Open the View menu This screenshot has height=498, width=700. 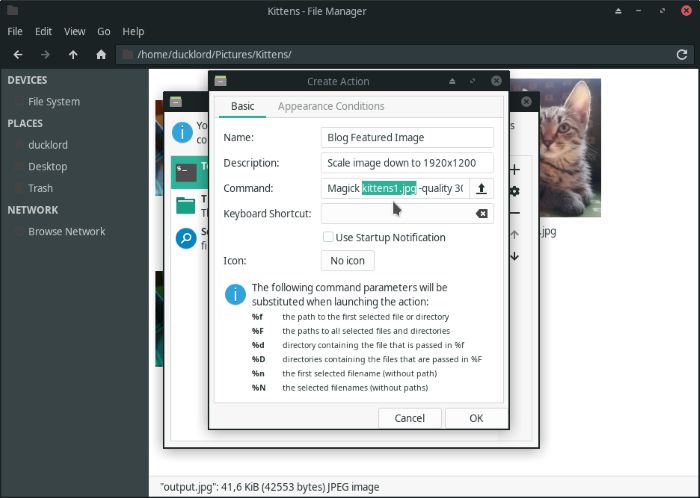pos(74,31)
